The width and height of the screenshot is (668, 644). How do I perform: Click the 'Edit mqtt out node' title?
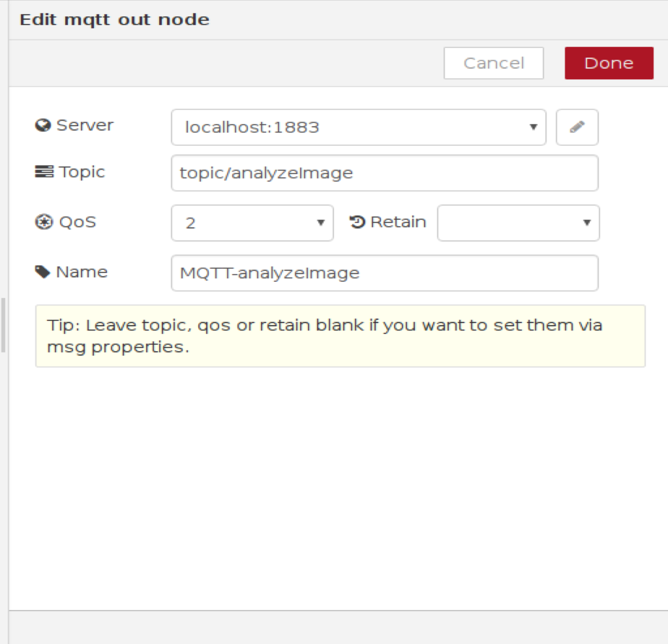[114, 20]
